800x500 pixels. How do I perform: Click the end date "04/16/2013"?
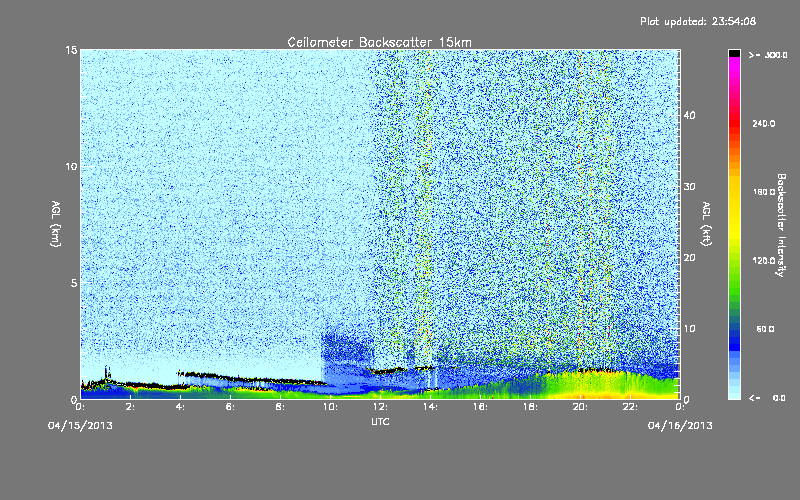coord(680,426)
